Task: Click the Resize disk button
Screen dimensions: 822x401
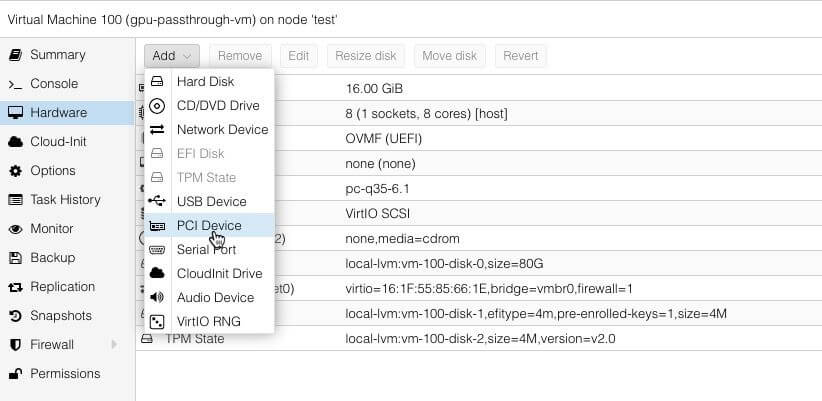Action: click(366, 56)
